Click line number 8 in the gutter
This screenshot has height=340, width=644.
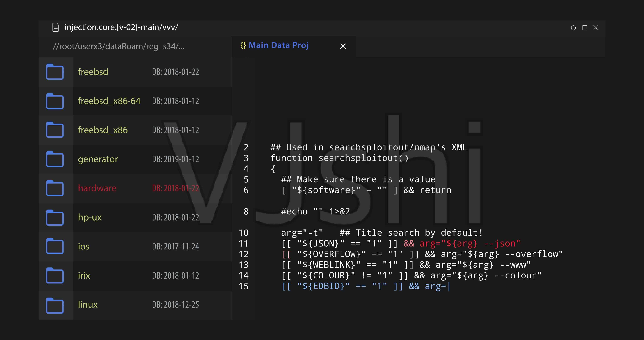(246, 211)
